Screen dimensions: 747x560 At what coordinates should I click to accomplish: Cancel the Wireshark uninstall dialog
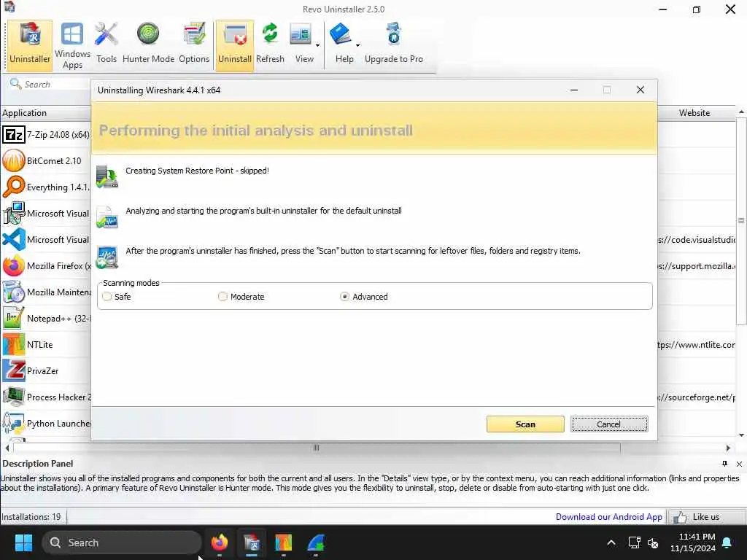(609, 424)
